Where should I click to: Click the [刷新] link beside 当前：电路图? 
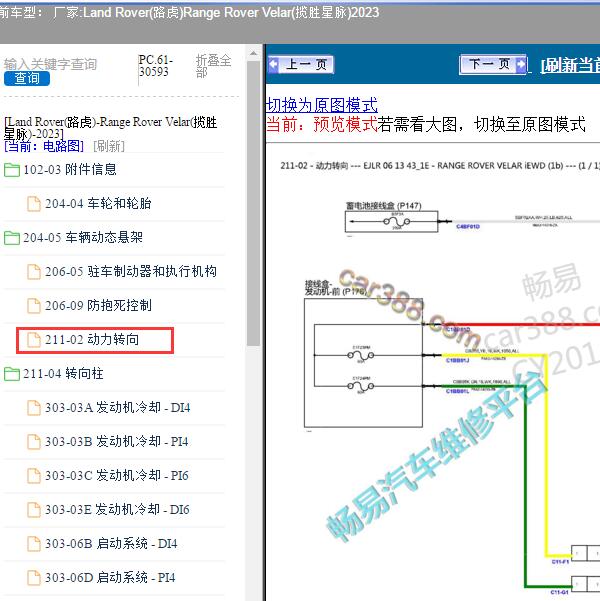[x=109, y=146]
